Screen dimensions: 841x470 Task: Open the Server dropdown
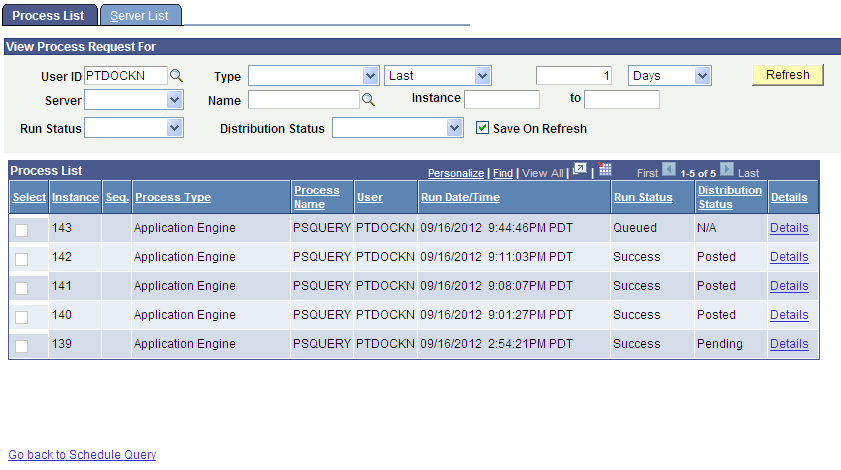click(x=134, y=100)
